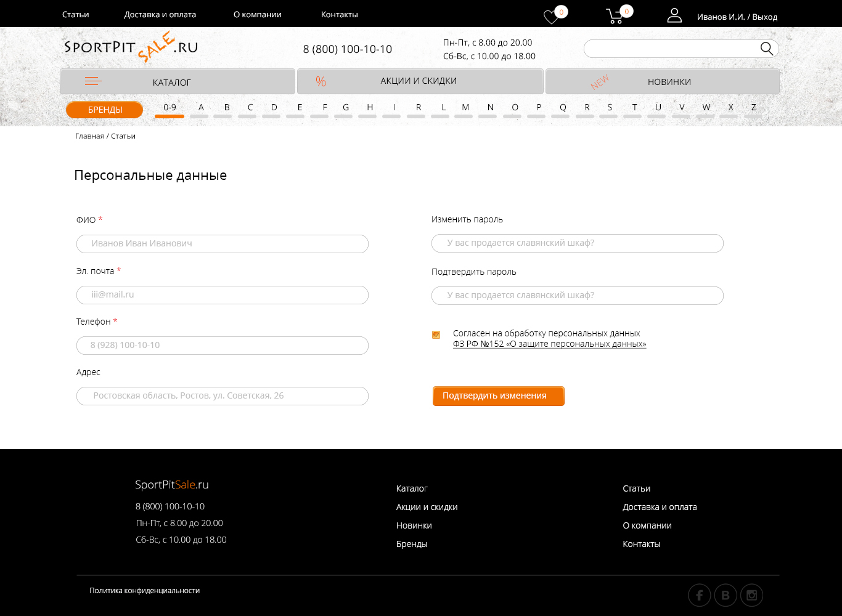The height and width of the screenshot is (616, 842).
Task: Open Акции и скидки link in footer
Action: [x=427, y=507]
